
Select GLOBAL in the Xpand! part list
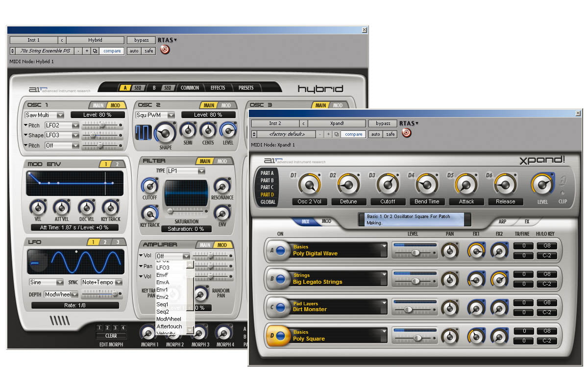point(268,202)
